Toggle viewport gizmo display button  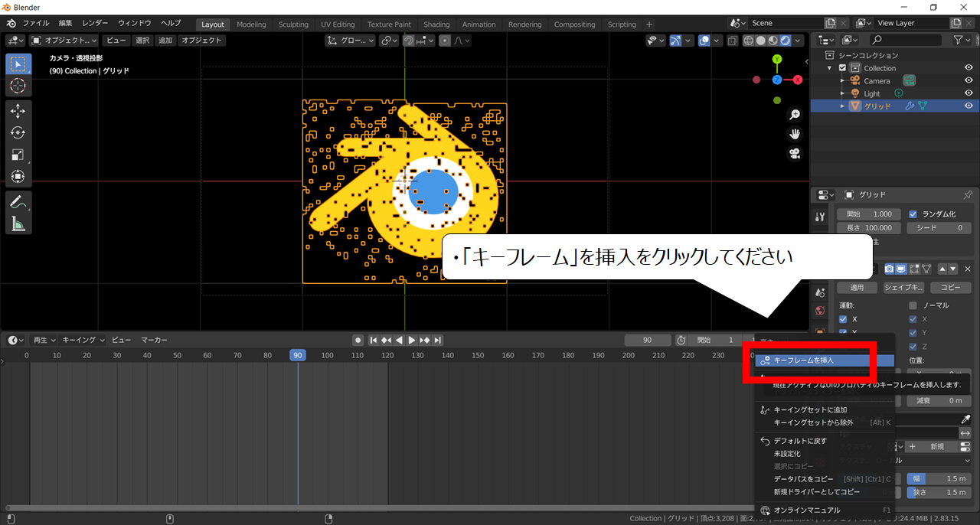pos(675,41)
